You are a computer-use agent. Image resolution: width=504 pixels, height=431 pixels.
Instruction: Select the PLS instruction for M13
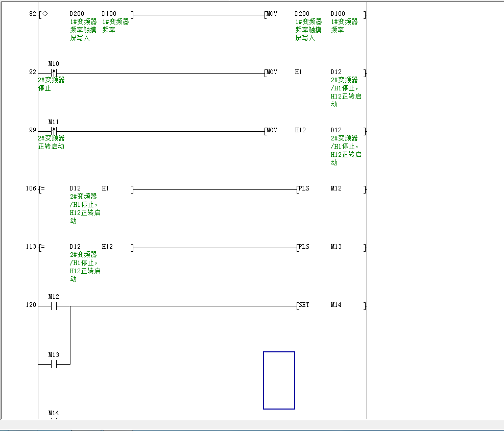point(304,247)
